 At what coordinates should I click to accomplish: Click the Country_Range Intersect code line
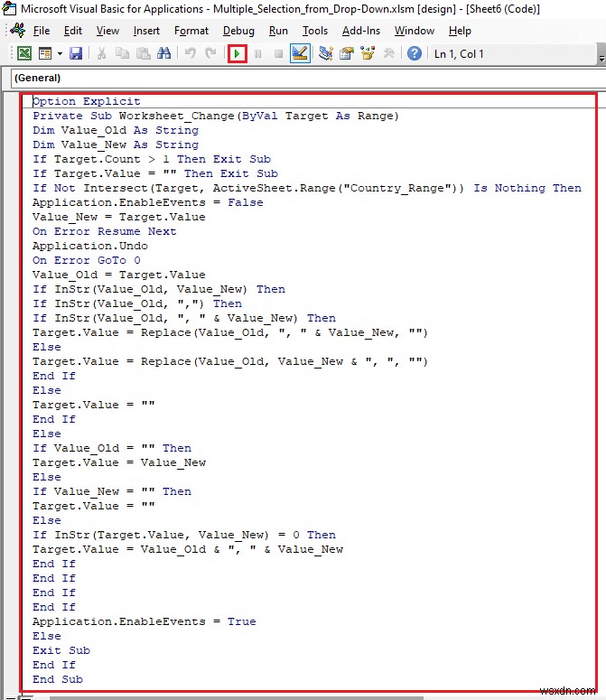tap(307, 188)
